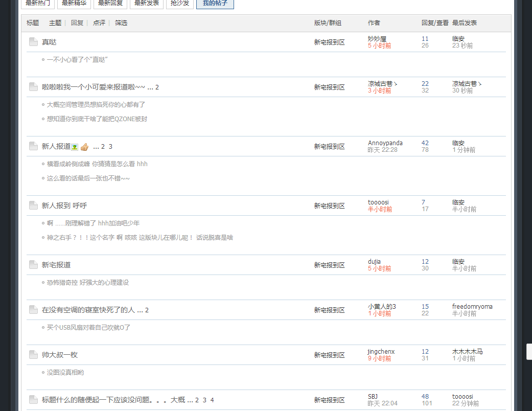The height and width of the screenshot is (411, 532).
Task: Switch to the 抢沙发 tab
Action: 179,3
